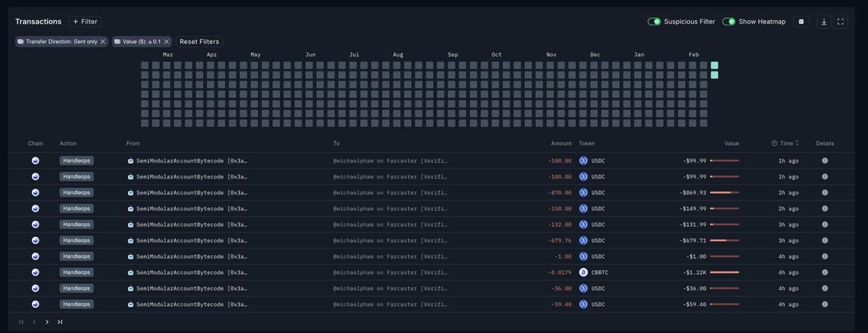Click the Value column header
This screenshot has height=333, width=868.
point(732,144)
